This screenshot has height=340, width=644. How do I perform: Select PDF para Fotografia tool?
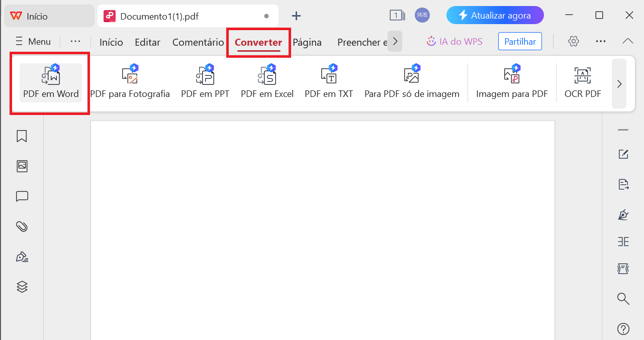click(x=130, y=83)
